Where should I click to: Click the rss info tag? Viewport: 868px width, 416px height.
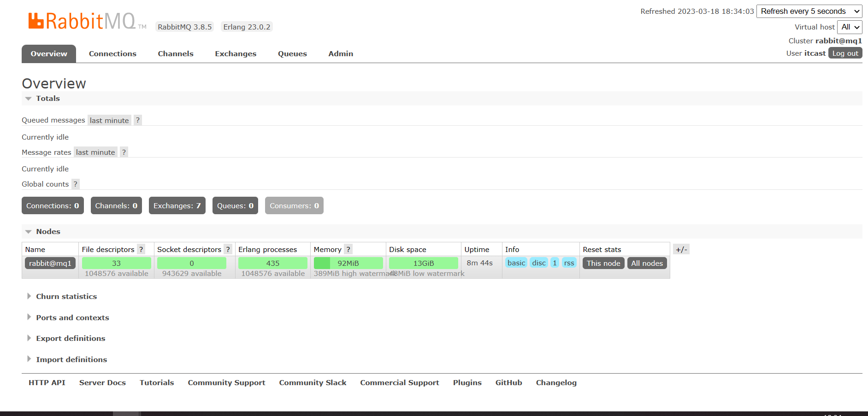click(569, 263)
